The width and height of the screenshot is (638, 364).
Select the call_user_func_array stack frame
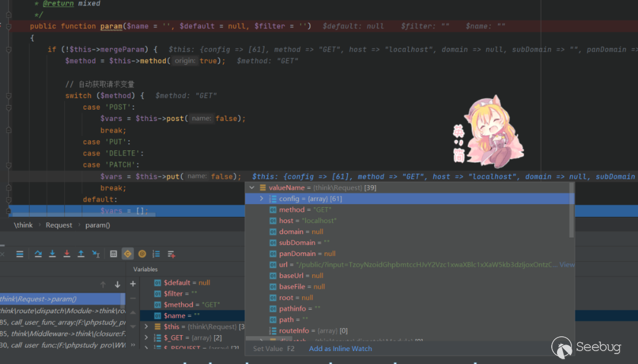pos(62,322)
